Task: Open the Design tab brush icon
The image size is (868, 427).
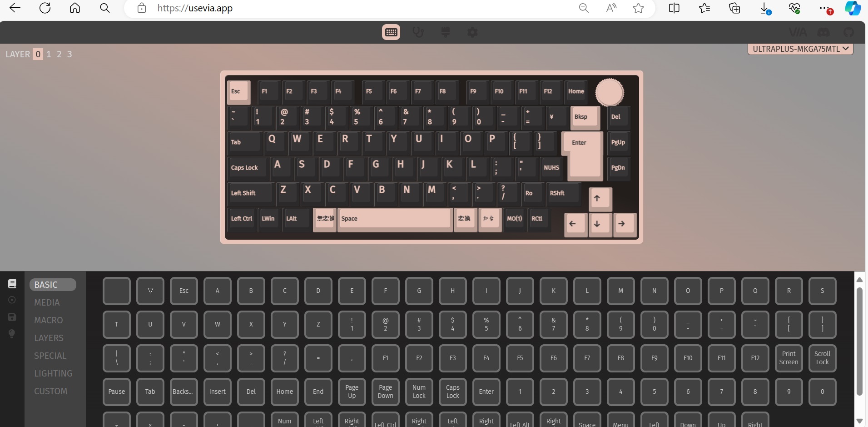Action: tap(446, 32)
